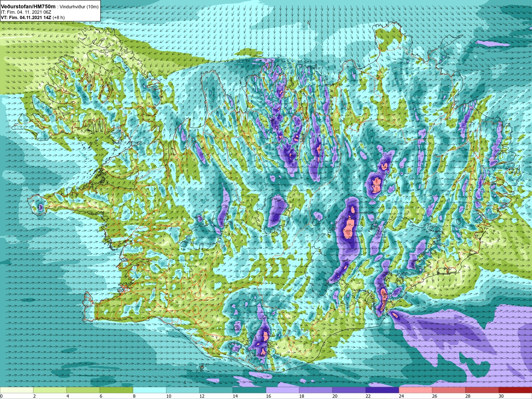This screenshot has height=399, width=532.
Task: Click the Vindurhviður (10m) label
Action: tap(79, 7)
